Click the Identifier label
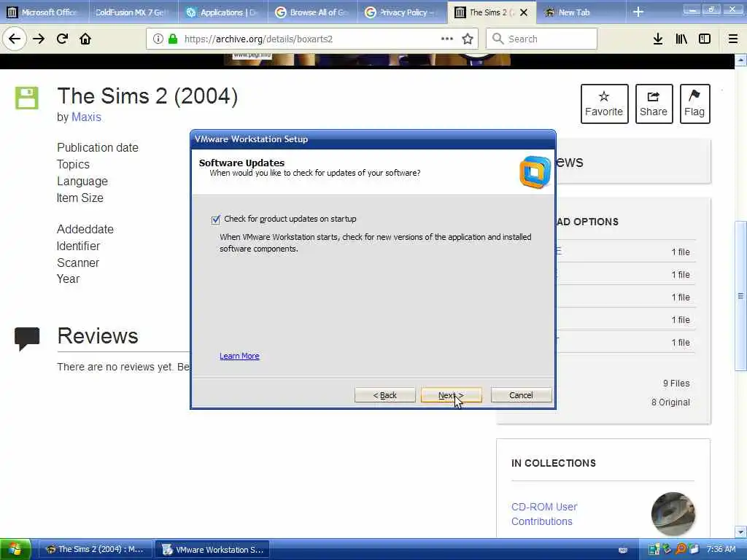747x560 pixels. click(78, 246)
